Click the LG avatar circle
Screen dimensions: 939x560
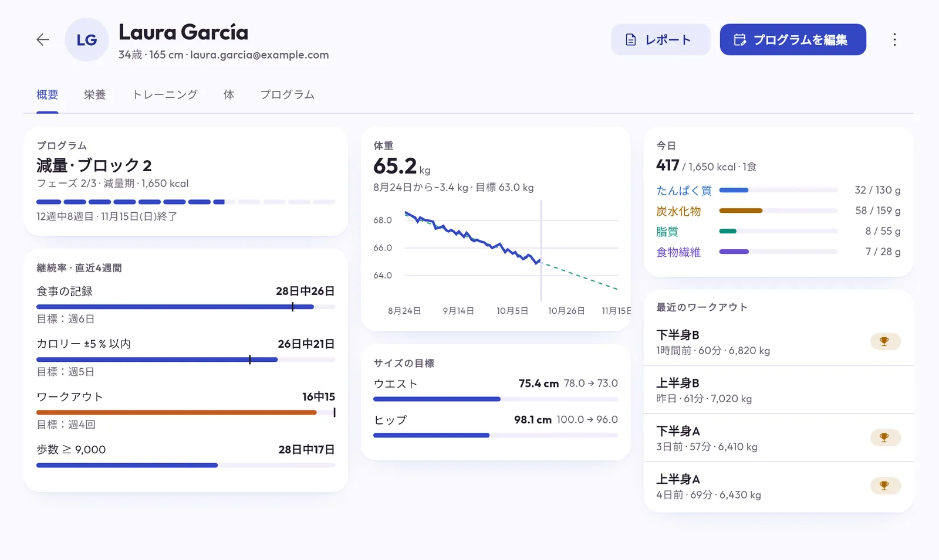87,39
